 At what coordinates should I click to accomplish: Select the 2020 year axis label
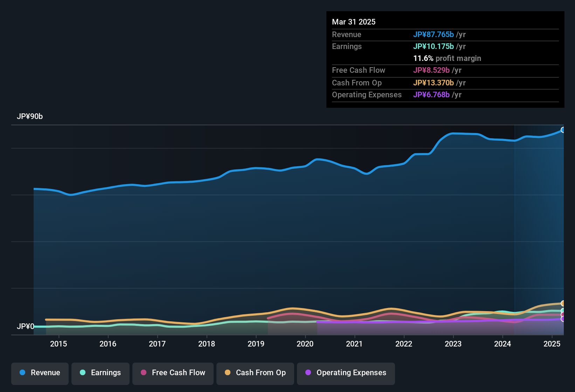pos(305,344)
